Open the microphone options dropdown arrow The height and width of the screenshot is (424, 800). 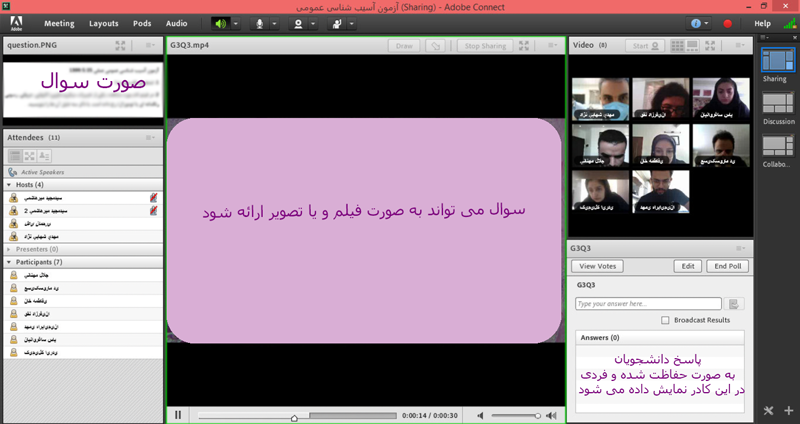point(275,23)
